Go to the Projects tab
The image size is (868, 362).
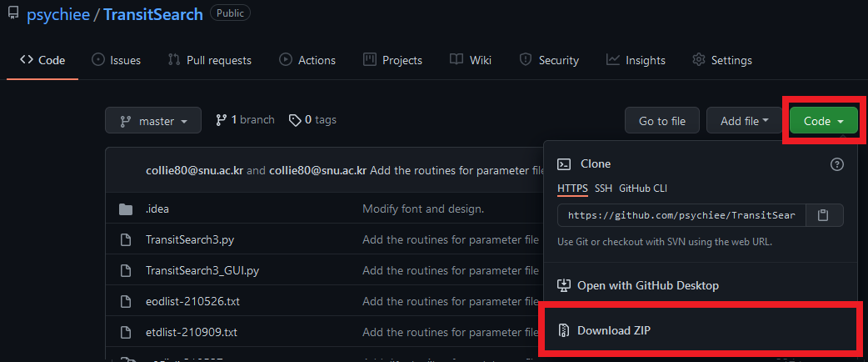tap(392, 60)
